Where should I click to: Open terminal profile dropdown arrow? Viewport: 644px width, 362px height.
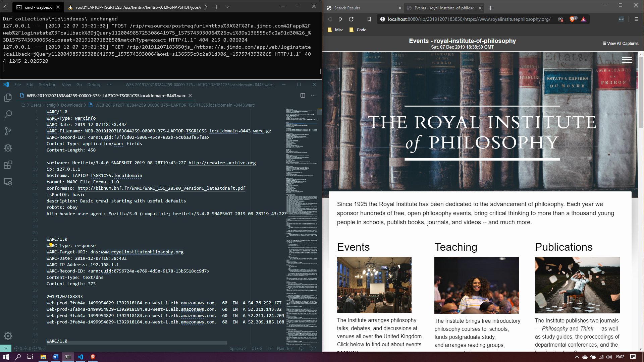pyautogui.click(x=227, y=7)
